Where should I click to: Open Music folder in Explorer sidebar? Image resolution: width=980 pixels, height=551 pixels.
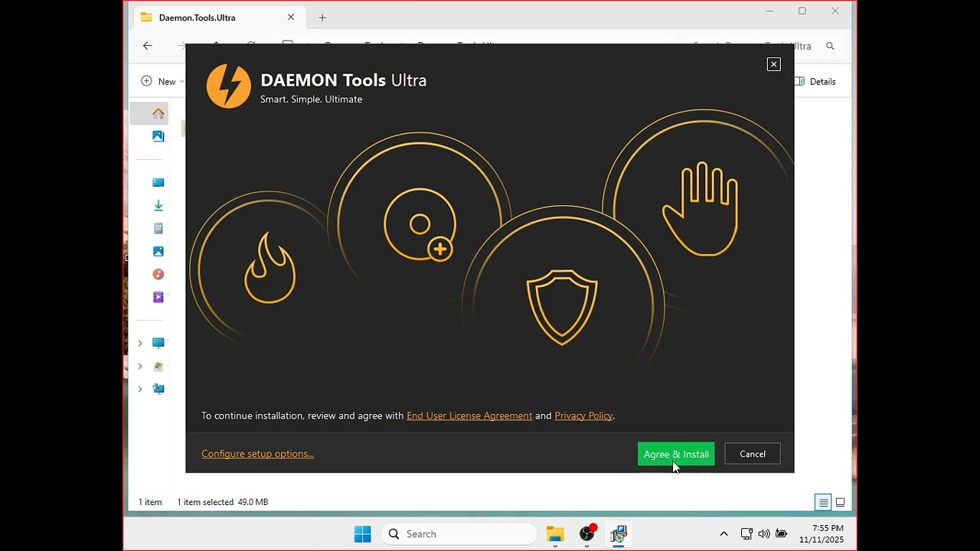[x=158, y=274]
